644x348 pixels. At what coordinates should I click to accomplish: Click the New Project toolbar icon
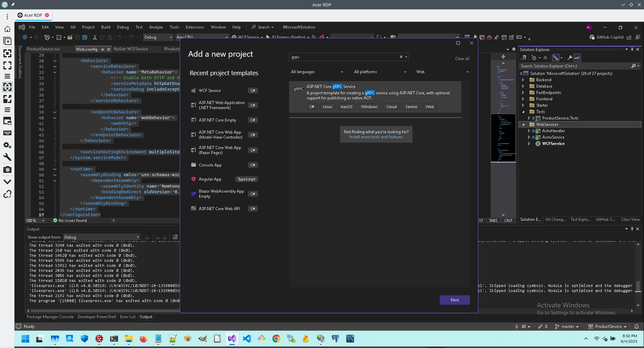pos(47,37)
